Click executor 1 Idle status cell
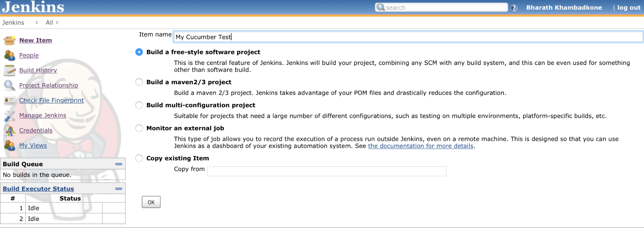 64,208
